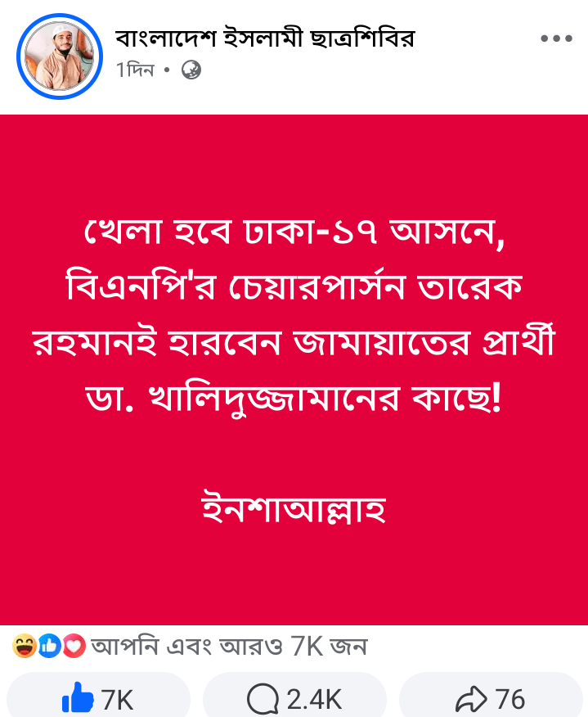Click the 1দিন post timestamp
The height and width of the screenshot is (717, 588).
point(135,71)
